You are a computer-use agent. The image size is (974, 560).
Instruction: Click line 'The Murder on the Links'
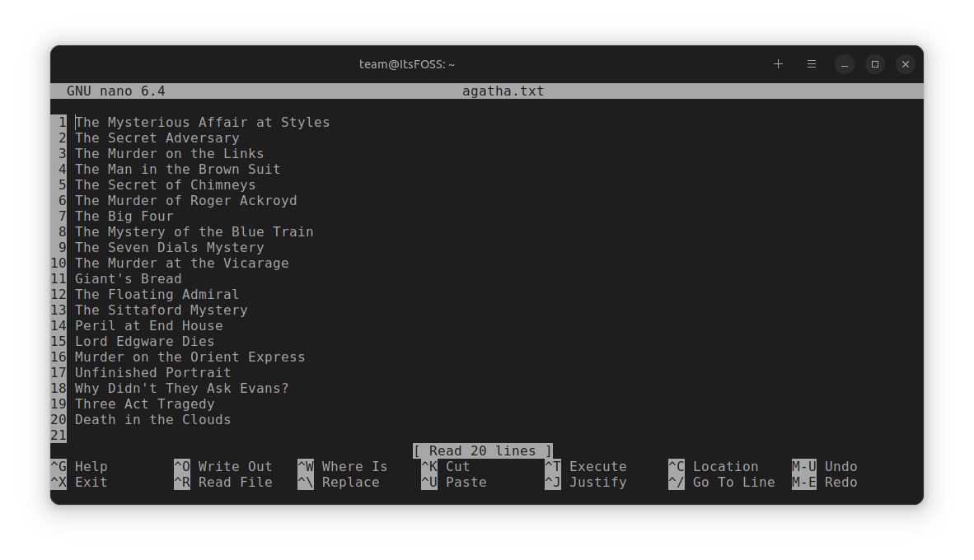[x=170, y=153]
